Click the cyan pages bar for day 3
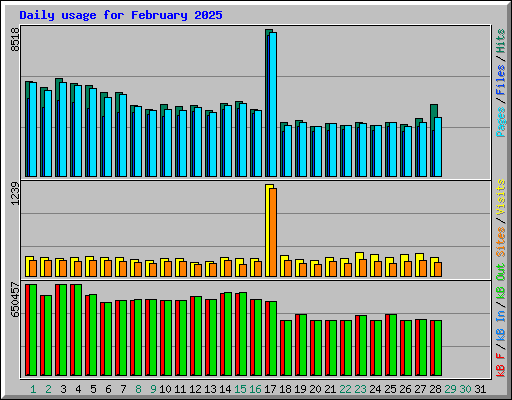 (x=63, y=129)
